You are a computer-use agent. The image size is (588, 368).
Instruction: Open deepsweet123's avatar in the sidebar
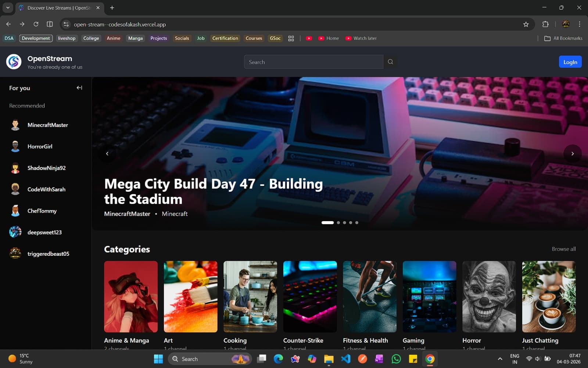pos(15,232)
